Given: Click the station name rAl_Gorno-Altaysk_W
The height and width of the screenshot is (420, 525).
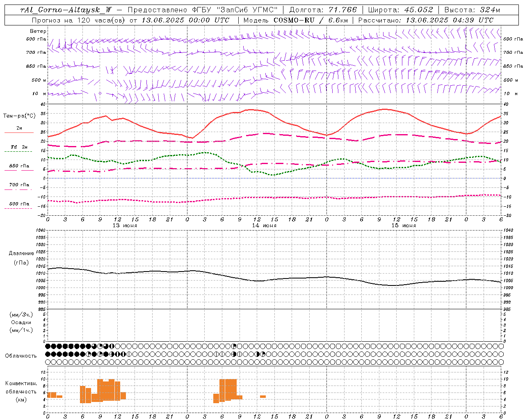Looking at the screenshot, I should tap(66, 10).
